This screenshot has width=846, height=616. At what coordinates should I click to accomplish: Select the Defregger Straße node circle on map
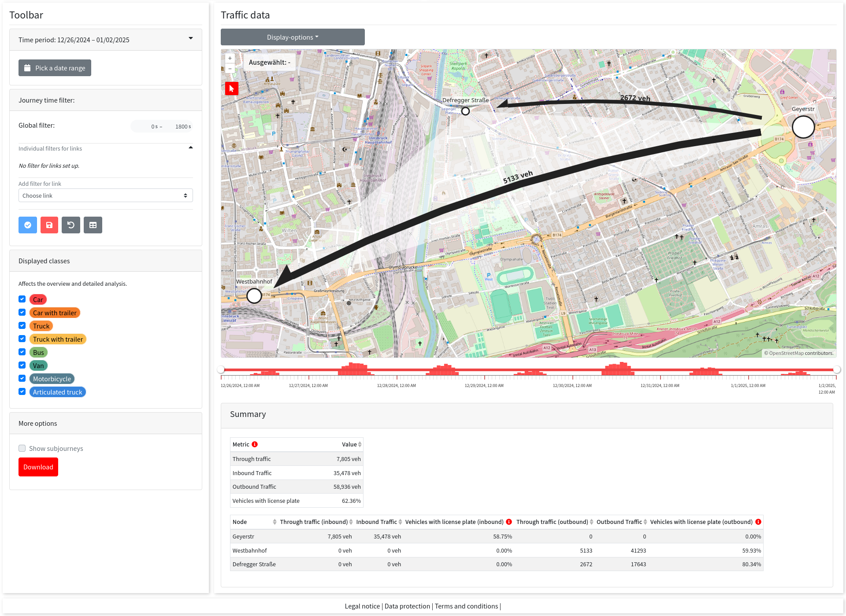(465, 111)
